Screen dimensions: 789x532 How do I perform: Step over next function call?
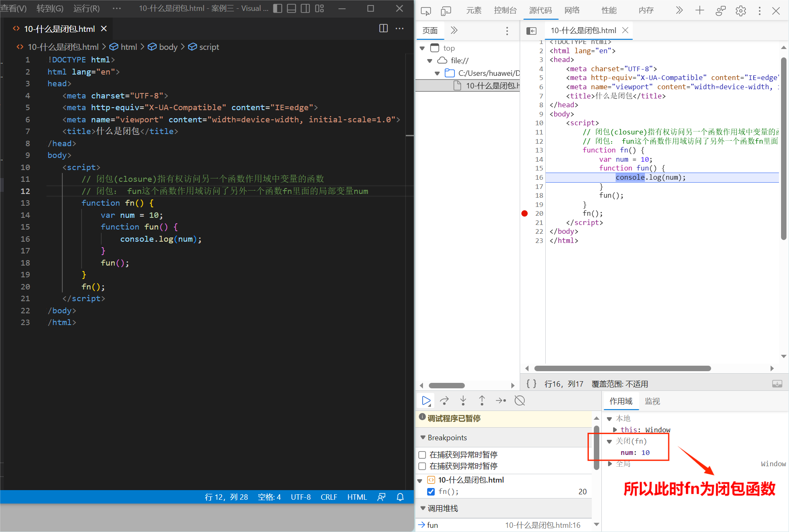pyautogui.click(x=444, y=400)
